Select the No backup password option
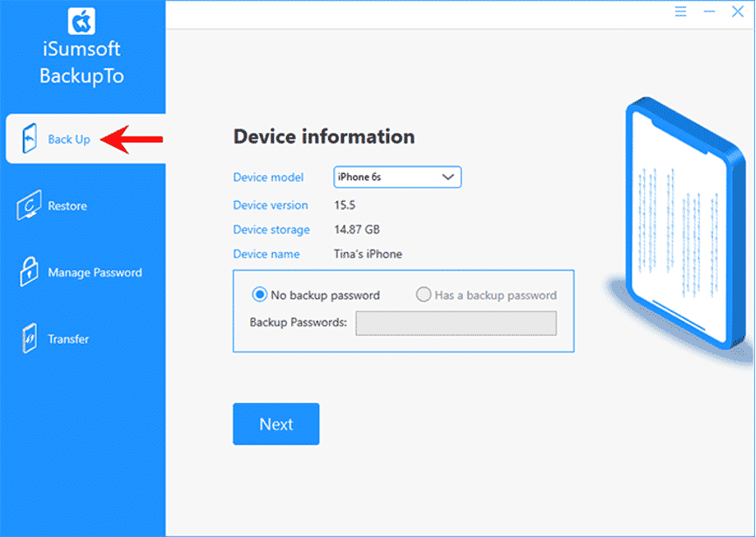The width and height of the screenshot is (756, 537). tap(259, 295)
